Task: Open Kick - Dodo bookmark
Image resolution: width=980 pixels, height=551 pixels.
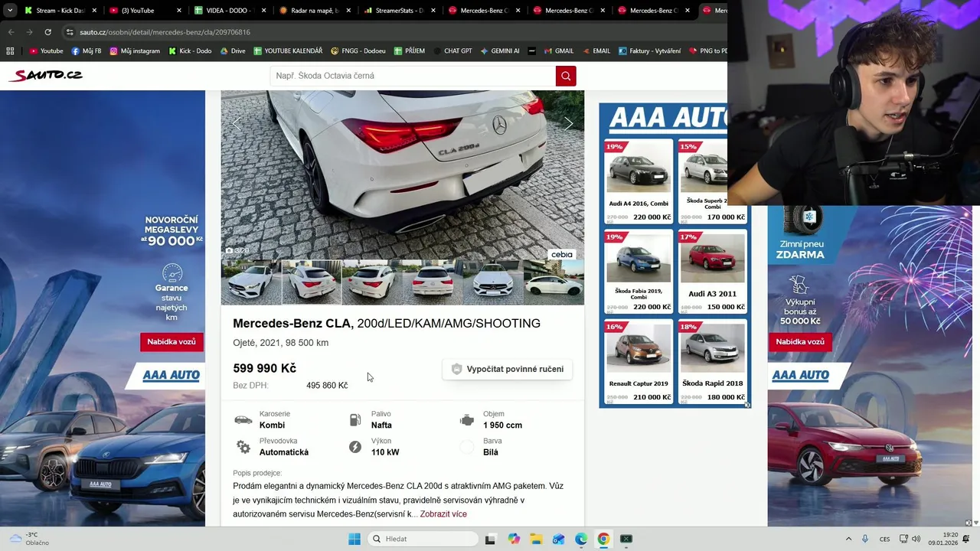Action: point(189,51)
